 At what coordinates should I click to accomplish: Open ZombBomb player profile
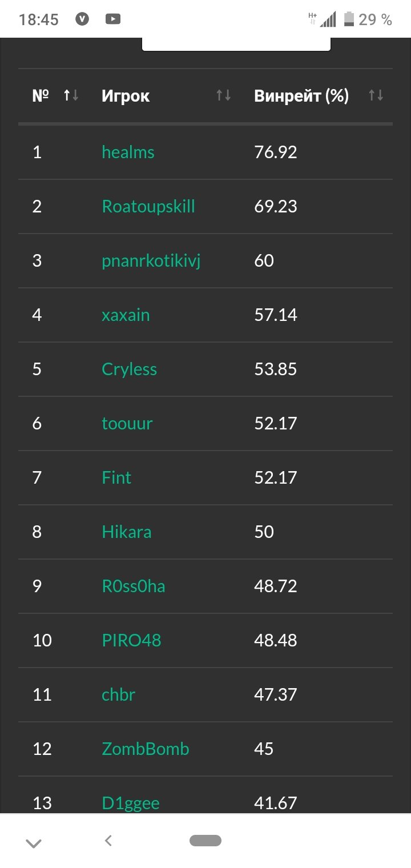point(145,749)
